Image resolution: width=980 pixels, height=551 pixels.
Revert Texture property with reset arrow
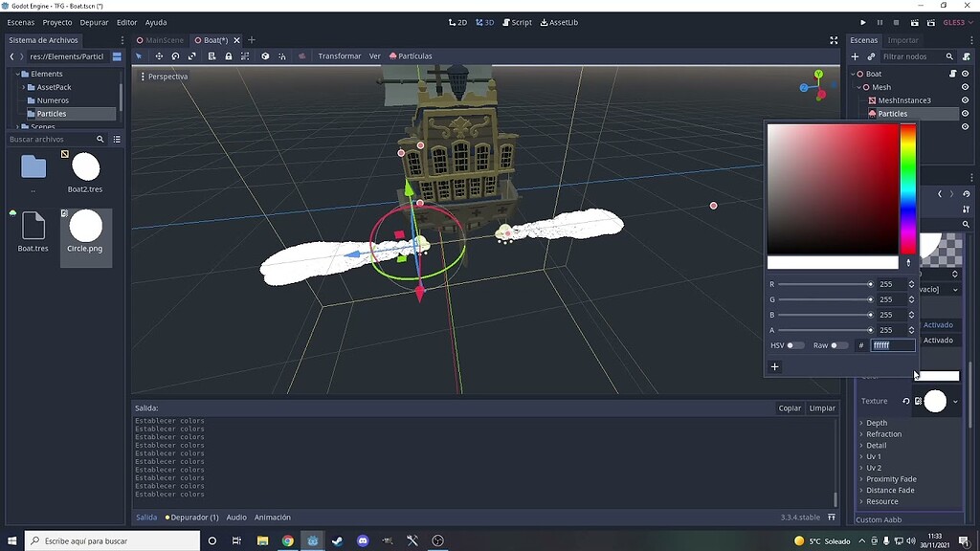tap(905, 401)
